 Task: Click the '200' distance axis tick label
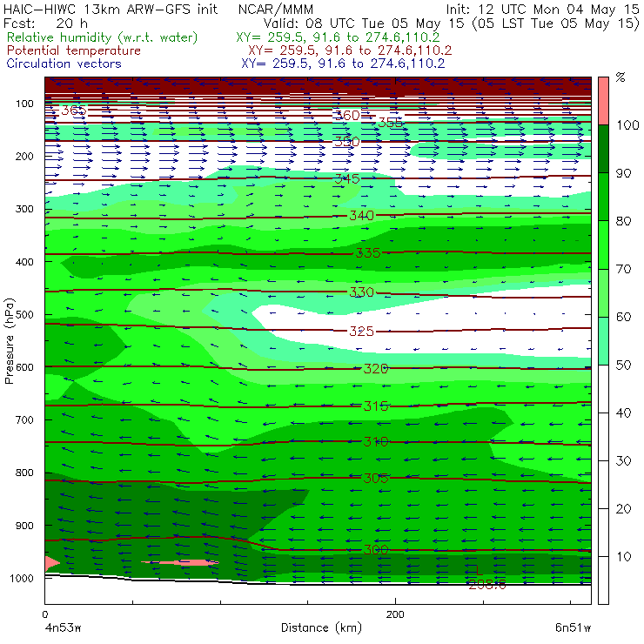point(395,614)
